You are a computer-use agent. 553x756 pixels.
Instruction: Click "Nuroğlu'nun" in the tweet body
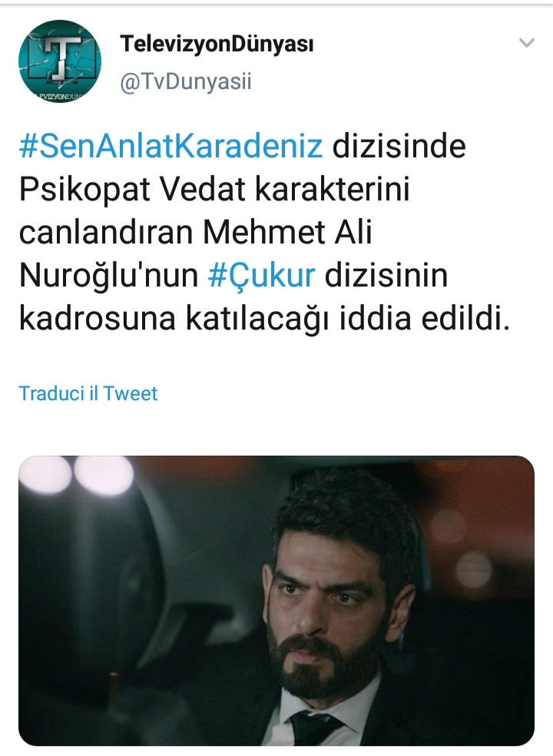click(x=109, y=275)
